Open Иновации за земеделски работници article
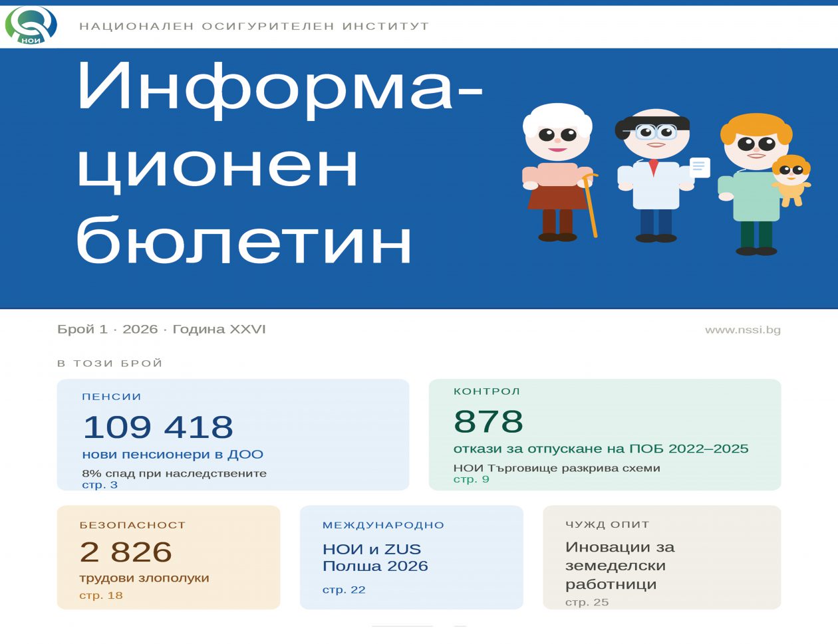The height and width of the screenshot is (644, 838). (x=619, y=566)
